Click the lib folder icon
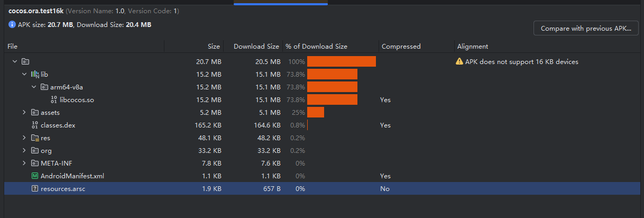Viewport: 644px width, 218px height. point(35,75)
